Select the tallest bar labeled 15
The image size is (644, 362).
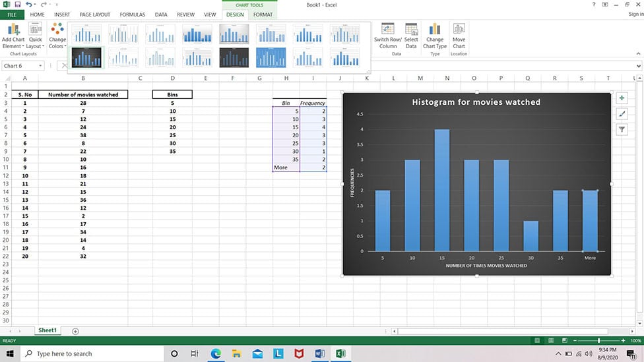[442, 190]
